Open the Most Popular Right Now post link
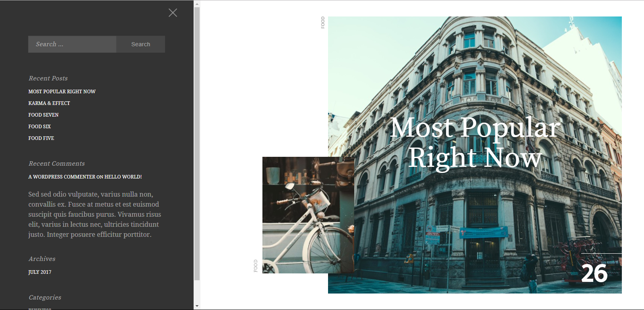 [x=62, y=92]
